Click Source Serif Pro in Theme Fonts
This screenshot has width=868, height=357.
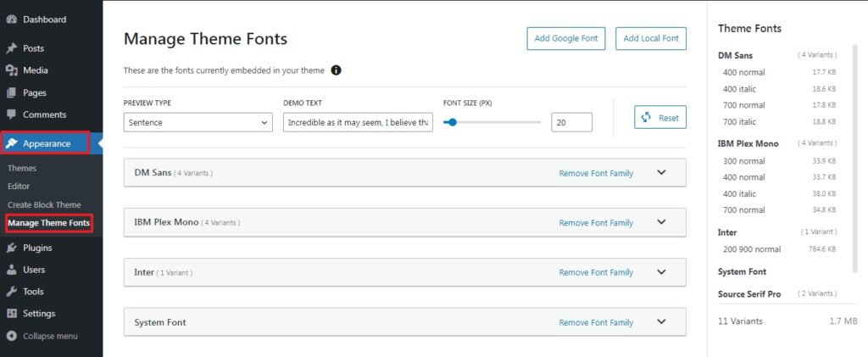(x=749, y=294)
